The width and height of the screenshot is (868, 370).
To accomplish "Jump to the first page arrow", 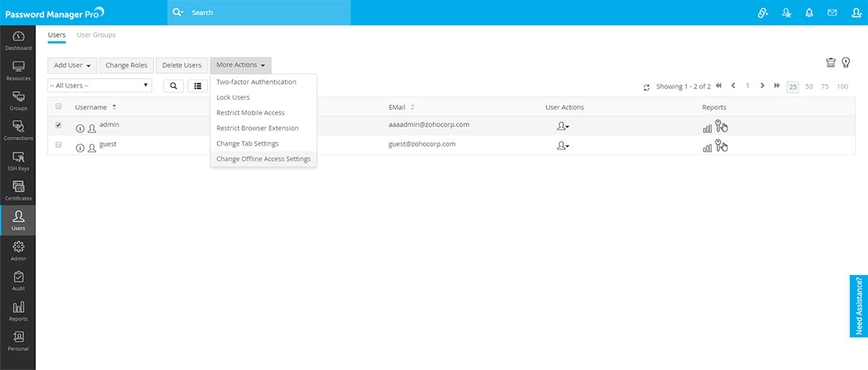I will [x=718, y=85].
